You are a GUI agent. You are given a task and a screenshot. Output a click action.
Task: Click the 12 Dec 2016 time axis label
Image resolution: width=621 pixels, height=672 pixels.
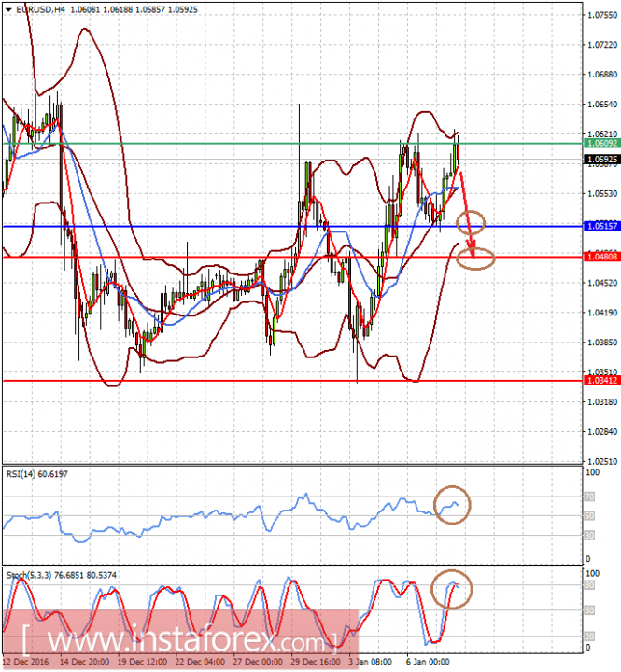[27, 660]
